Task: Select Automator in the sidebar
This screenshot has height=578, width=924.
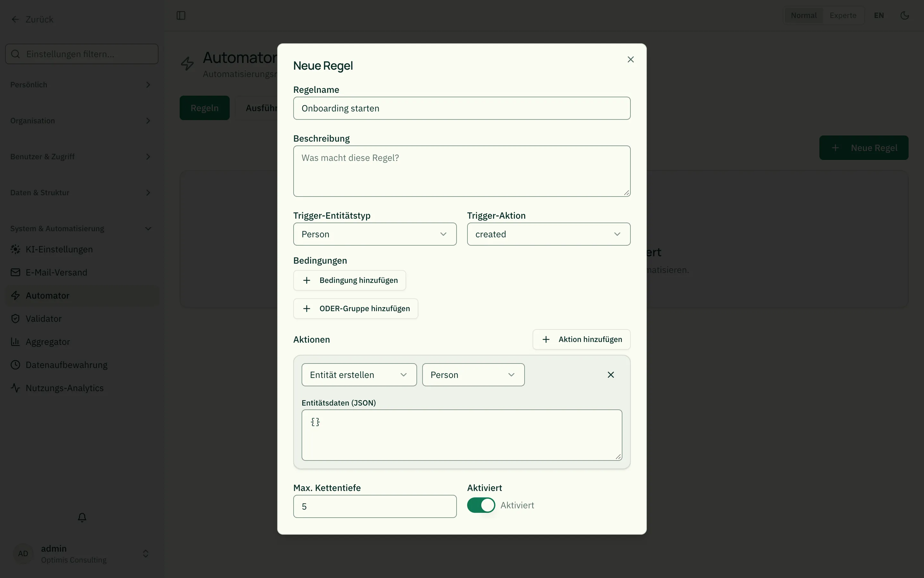Action: click(x=82, y=295)
